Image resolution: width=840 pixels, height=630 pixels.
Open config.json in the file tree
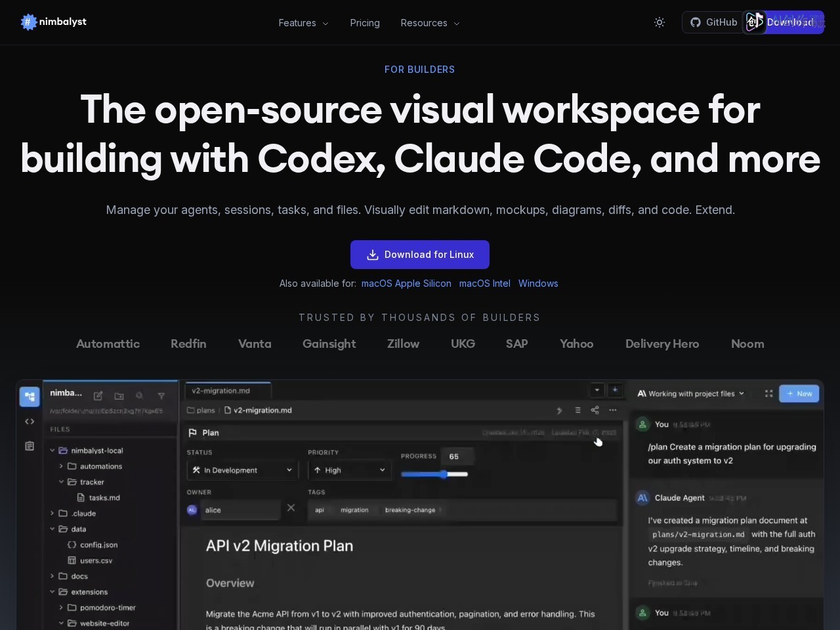click(93, 545)
